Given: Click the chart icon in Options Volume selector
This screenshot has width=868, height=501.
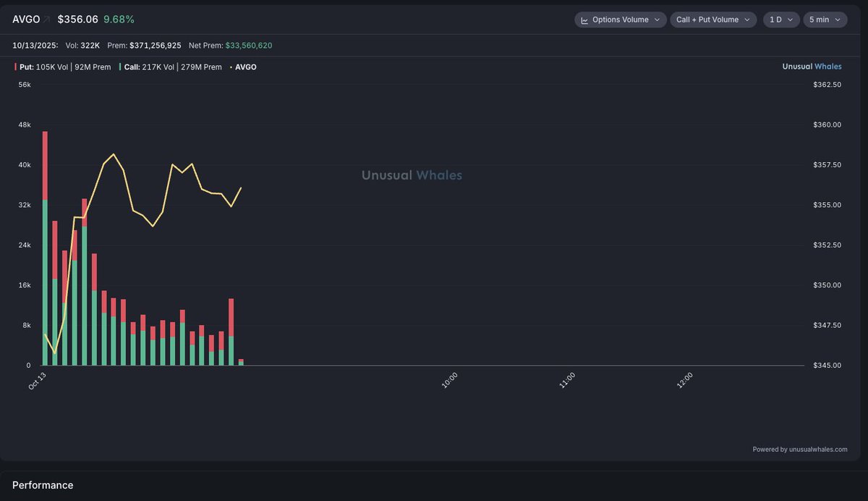Looking at the screenshot, I should [x=584, y=20].
